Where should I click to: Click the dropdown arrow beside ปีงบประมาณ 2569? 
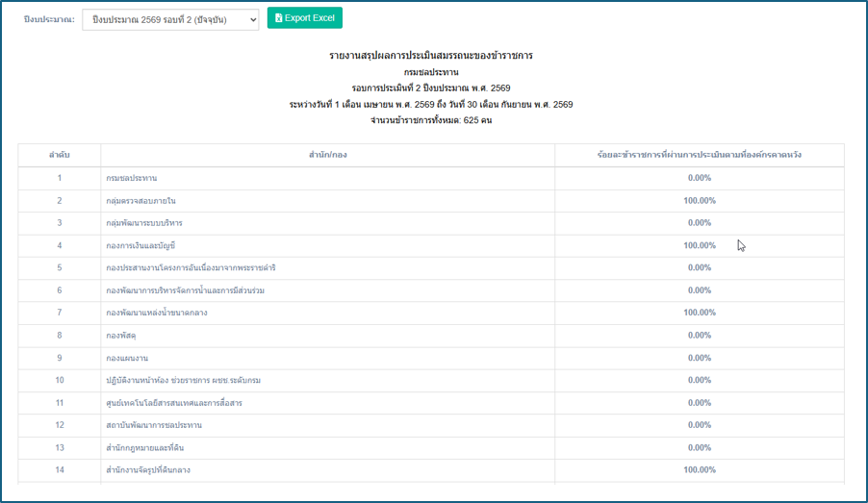click(252, 20)
